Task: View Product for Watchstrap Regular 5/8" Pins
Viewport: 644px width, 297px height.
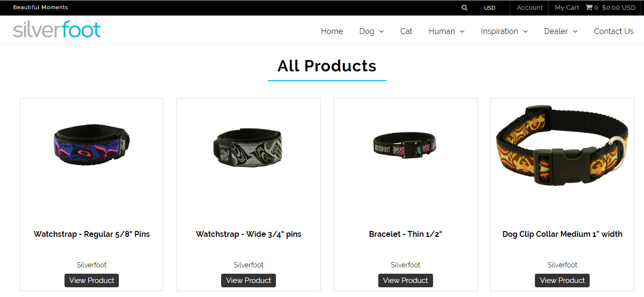Action: point(92,280)
